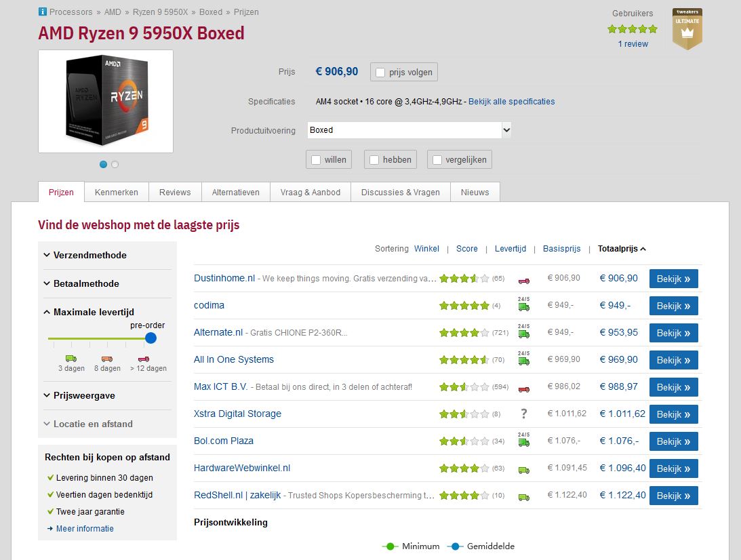Open the Discussies & Vragen tab

(400, 193)
